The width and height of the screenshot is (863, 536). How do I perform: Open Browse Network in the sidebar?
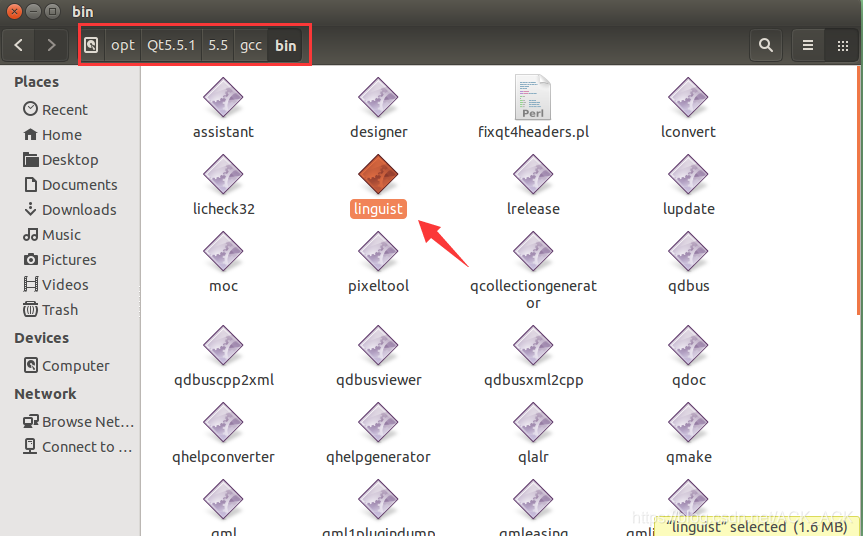[78, 422]
